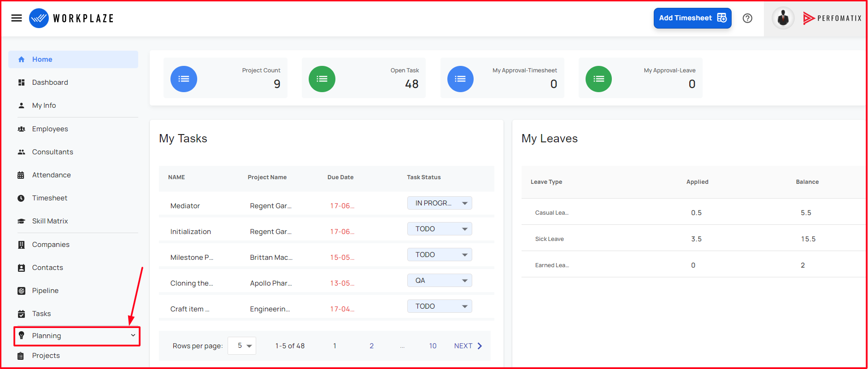The width and height of the screenshot is (868, 369).
Task: Click the Task Status column header
Action: pos(424,177)
